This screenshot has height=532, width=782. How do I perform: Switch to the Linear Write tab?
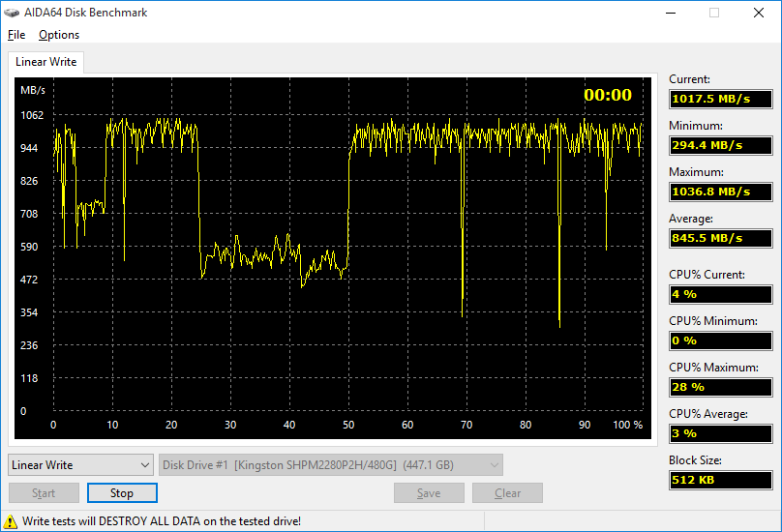46,62
